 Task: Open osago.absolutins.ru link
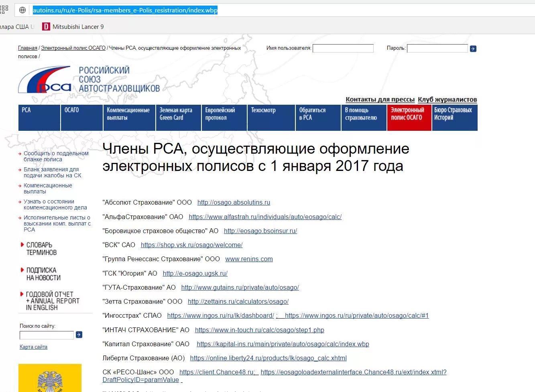pyautogui.click(x=234, y=203)
